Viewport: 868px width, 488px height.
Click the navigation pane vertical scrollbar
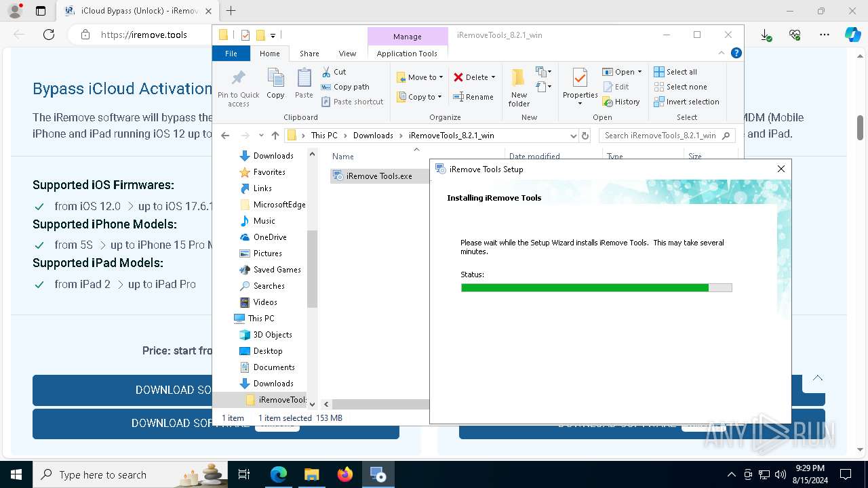[x=312, y=269]
